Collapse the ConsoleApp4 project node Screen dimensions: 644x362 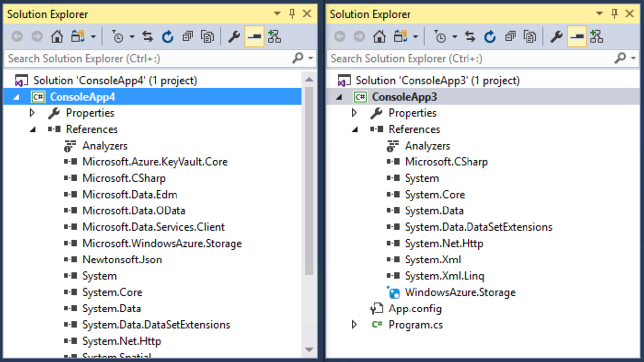[x=17, y=97]
